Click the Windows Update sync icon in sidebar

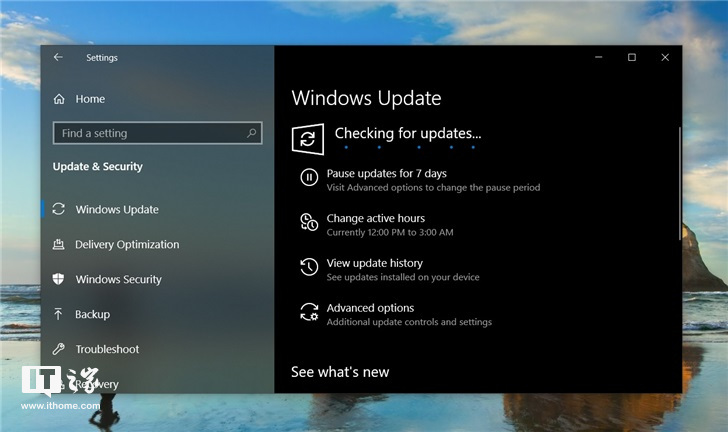point(58,209)
